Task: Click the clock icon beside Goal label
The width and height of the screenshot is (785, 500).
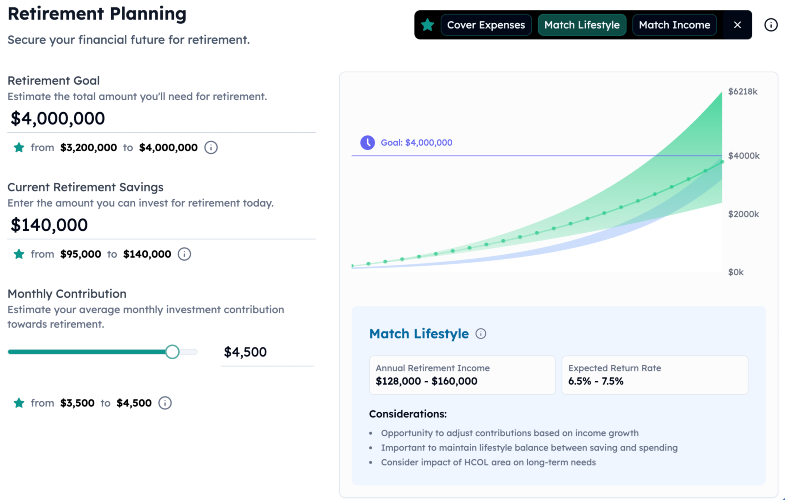Action: (367, 143)
